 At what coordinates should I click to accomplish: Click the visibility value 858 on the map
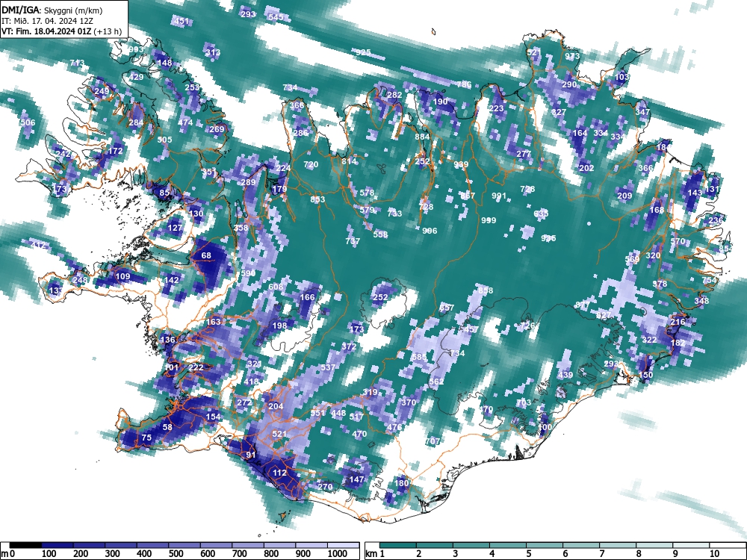486,290
